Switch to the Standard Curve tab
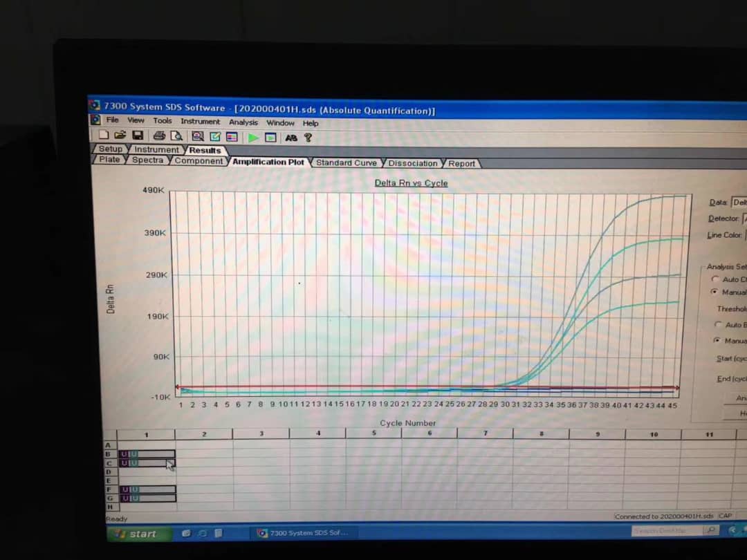Screen dimensions: 747x560 [346, 163]
